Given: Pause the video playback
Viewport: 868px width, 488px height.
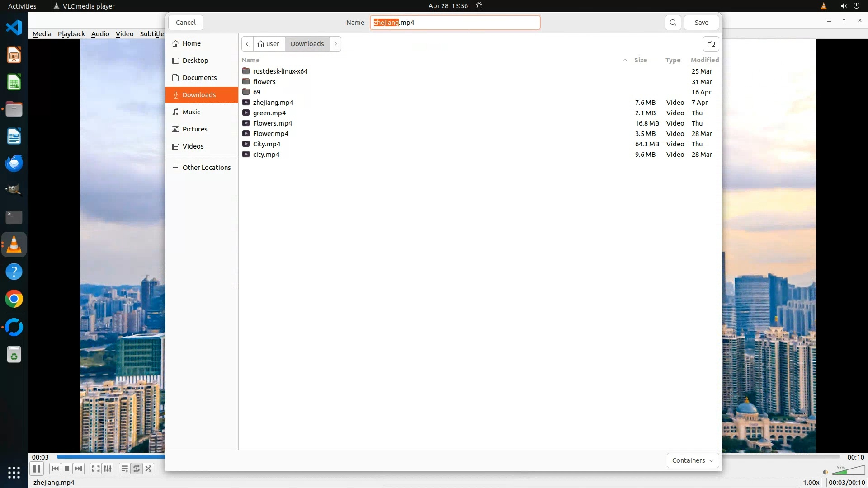Looking at the screenshot, I should tap(37, 469).
